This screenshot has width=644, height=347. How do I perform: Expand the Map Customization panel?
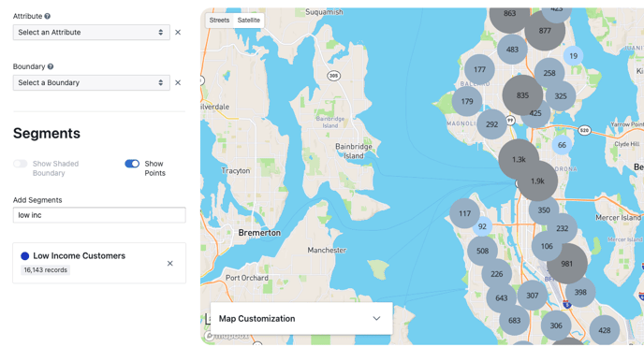tap(301, 319)
